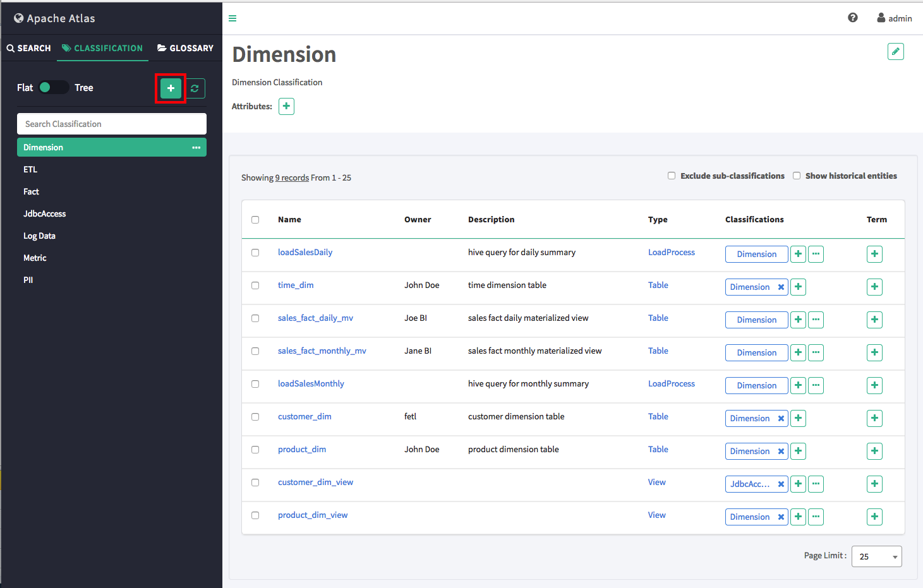Open Dimension item ellipsis options in sidebar
Viewport: 923px width, 588px height.
click(196, 147)
